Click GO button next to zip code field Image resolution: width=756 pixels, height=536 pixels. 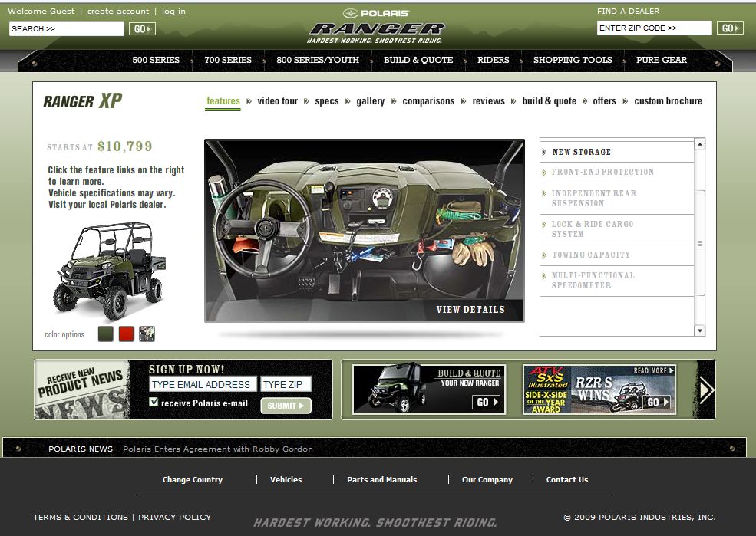pyautogui.click(x=729, y=28)
